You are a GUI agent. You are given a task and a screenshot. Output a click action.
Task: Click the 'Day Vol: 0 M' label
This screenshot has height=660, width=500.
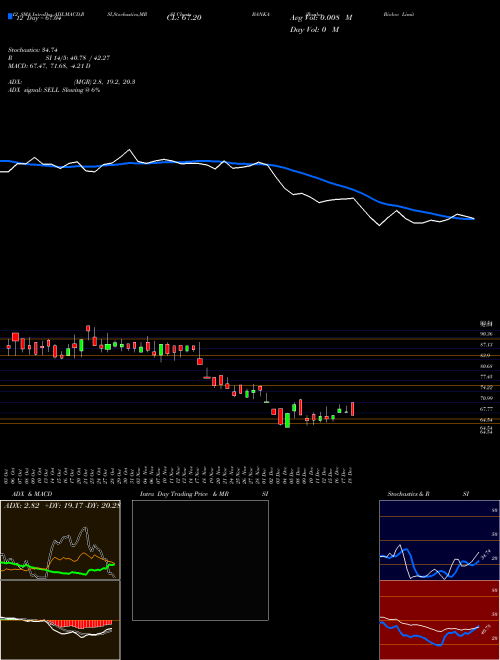[x=314, y=29]
